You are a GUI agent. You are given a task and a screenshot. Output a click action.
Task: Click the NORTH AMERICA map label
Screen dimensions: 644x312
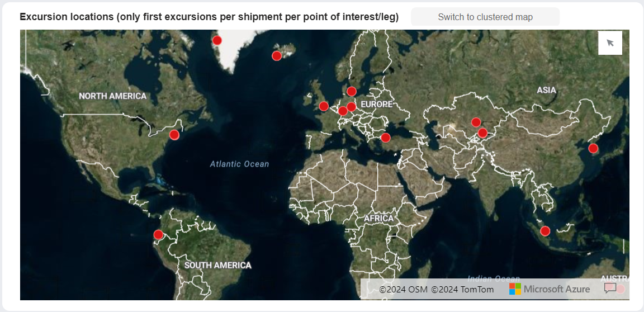[112, 96]
